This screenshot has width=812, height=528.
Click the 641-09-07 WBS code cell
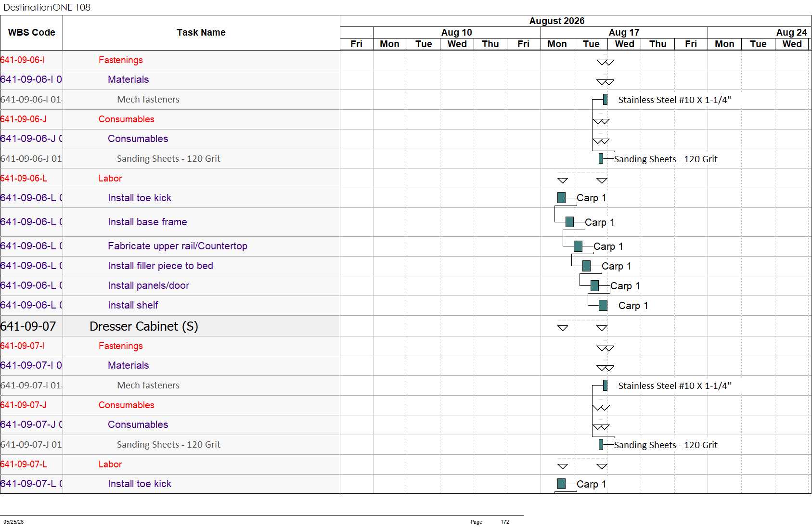(31, 326)
